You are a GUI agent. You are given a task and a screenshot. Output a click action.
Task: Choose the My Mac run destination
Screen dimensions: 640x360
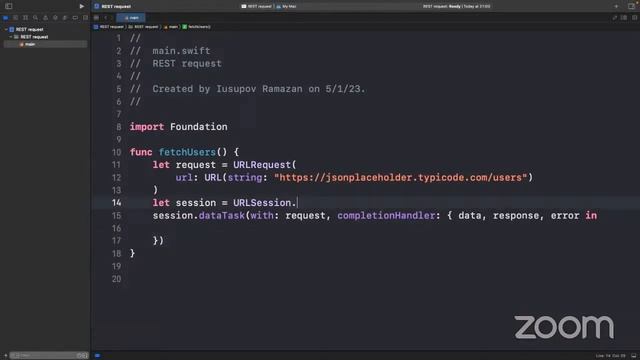pos(287,7)
